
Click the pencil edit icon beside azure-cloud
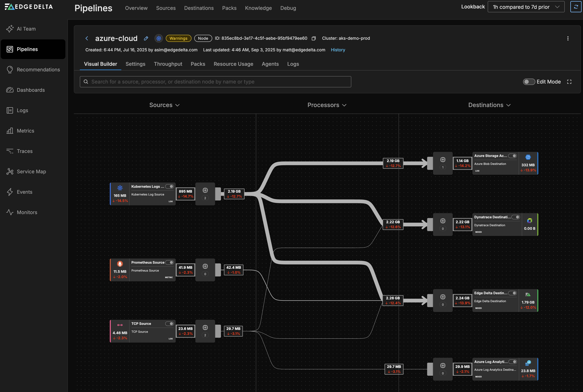146,38
